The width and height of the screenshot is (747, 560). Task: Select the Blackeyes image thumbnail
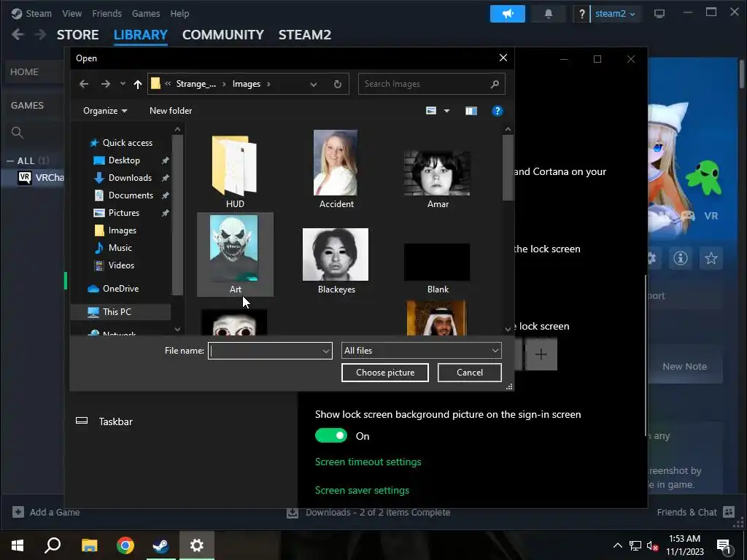point(336,260)
